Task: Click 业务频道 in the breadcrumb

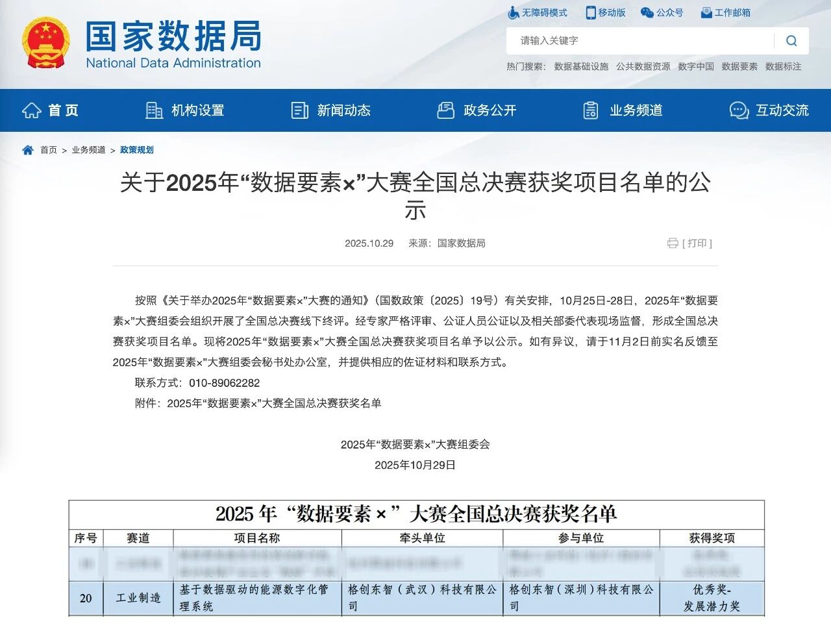Action: (x=88, y=150)
